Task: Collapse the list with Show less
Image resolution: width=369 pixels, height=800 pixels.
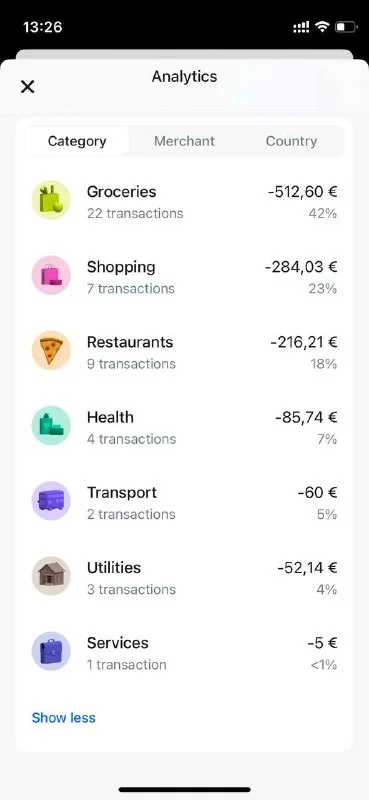Action: (x=64, y=718)
